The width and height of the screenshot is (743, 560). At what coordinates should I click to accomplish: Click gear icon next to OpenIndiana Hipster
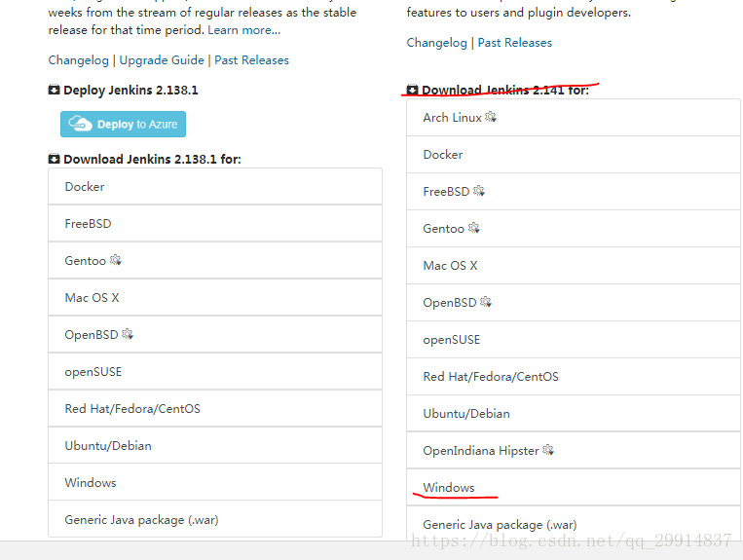click(548, 450)
